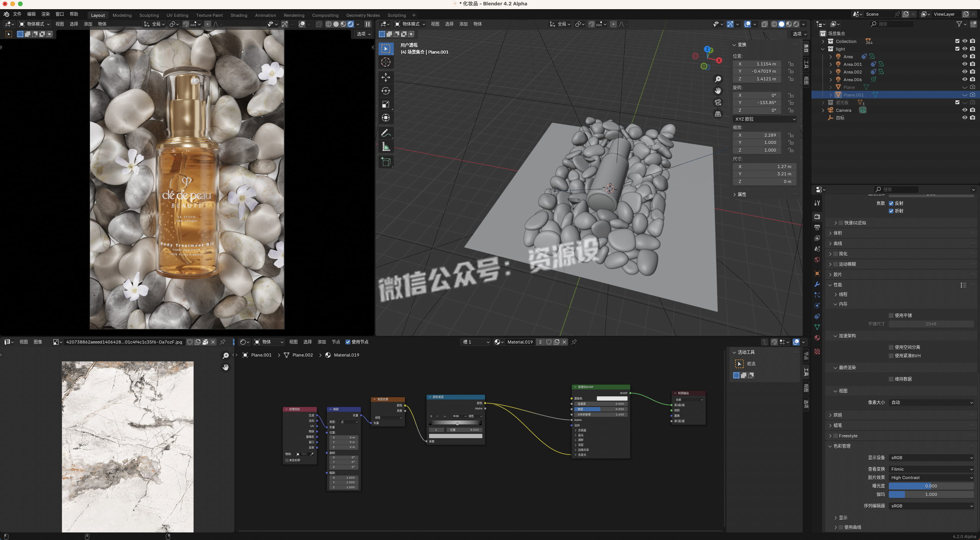Image resolution: width=980 pixels, height=540 pixels.
Task: Uncheck the 使用节点 checkbox
Action: click(x=348, y=342)
